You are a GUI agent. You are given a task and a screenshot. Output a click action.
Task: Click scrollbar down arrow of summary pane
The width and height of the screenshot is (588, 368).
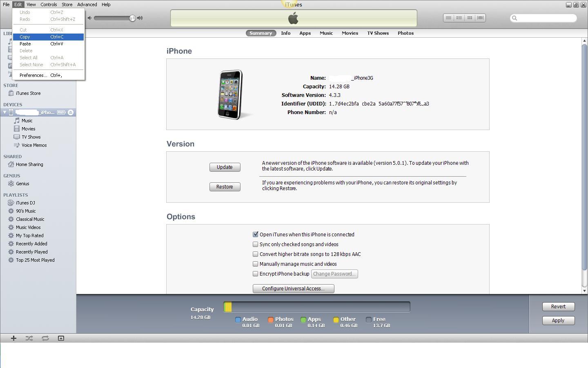coord(584,291)
